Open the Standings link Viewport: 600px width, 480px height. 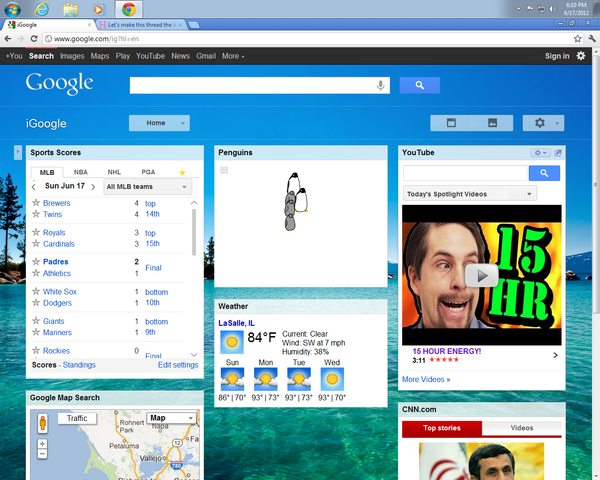[x=79, y=365]
